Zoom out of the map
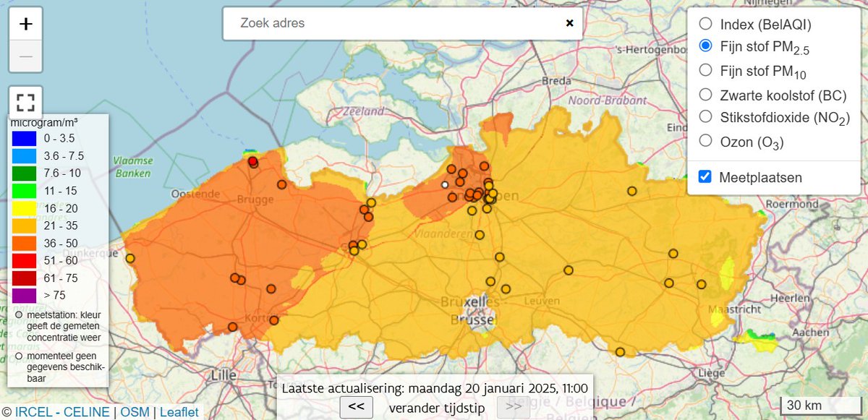Viewport: 868px width, 420px height. (26, 56)
